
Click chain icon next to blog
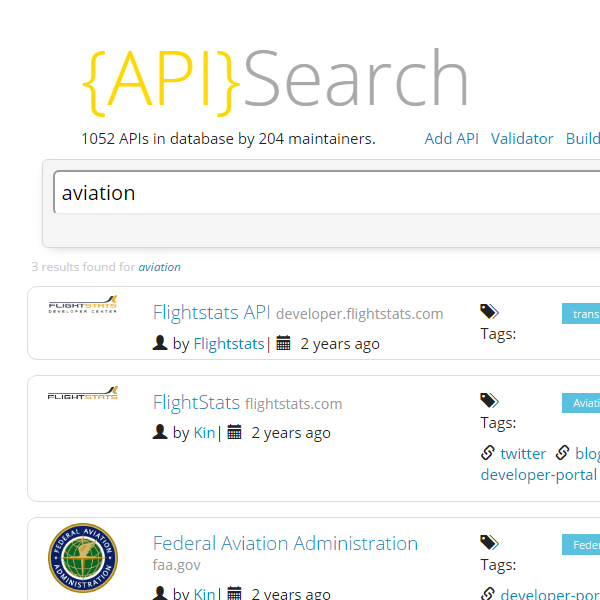pos(562,453)
